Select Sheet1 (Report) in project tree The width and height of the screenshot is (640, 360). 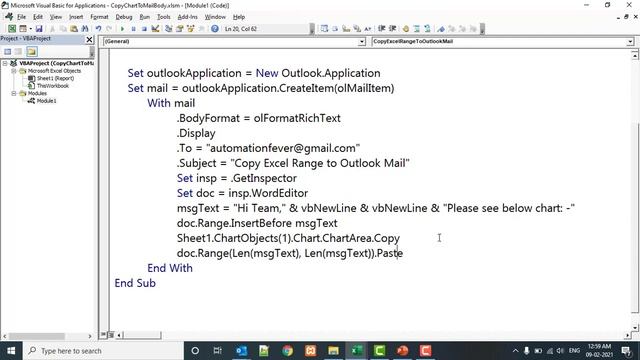[x=55, y=78]
